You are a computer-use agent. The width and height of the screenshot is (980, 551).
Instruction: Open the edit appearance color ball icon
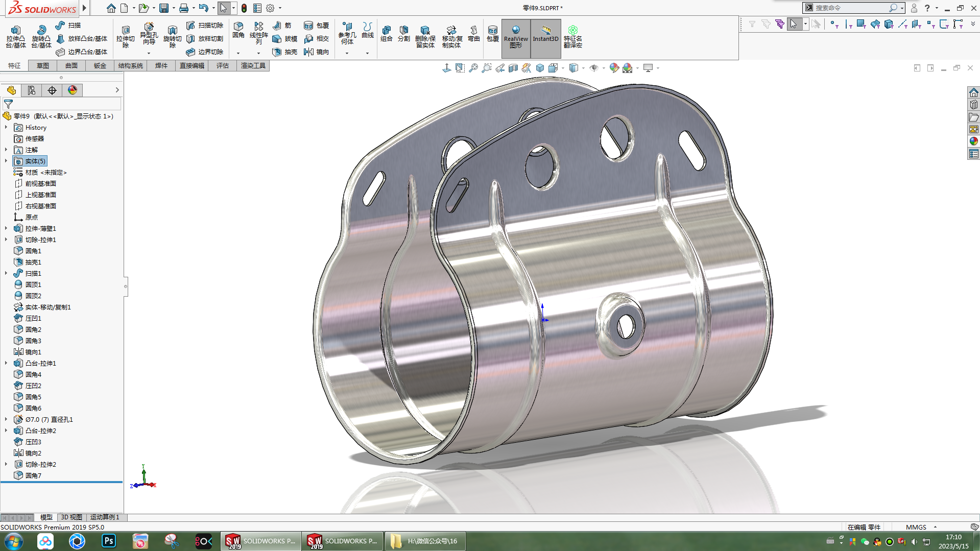point(614,68)
